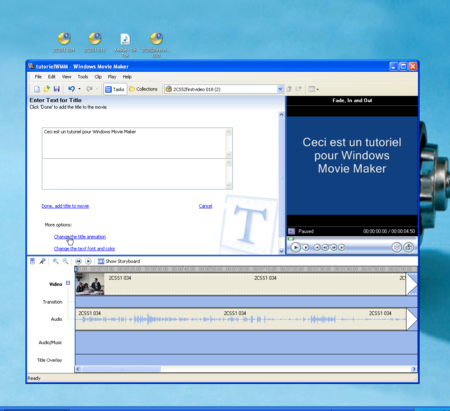Viewport: 450px width, 411px height.
Task: Click in the first title text box
Action: 134,143
